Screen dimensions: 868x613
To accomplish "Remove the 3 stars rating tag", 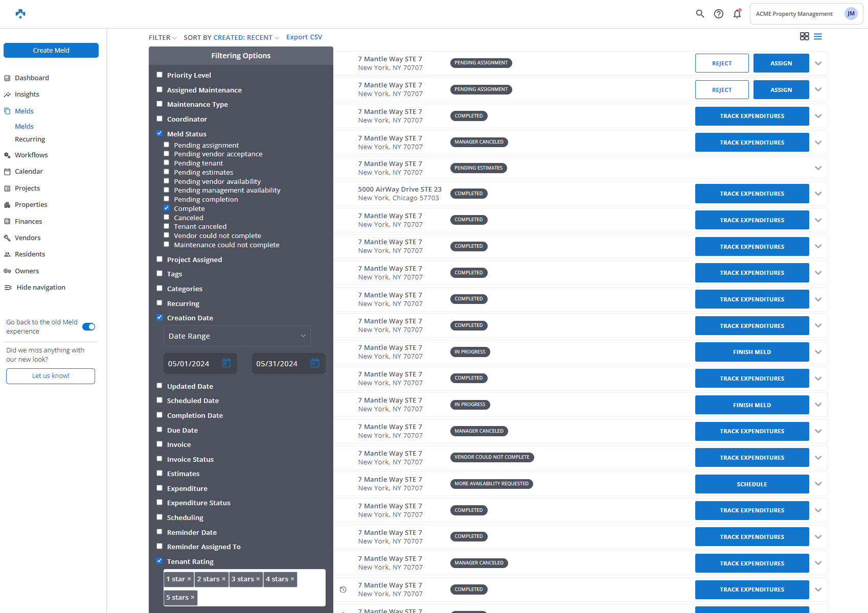I will pos(258,579).
